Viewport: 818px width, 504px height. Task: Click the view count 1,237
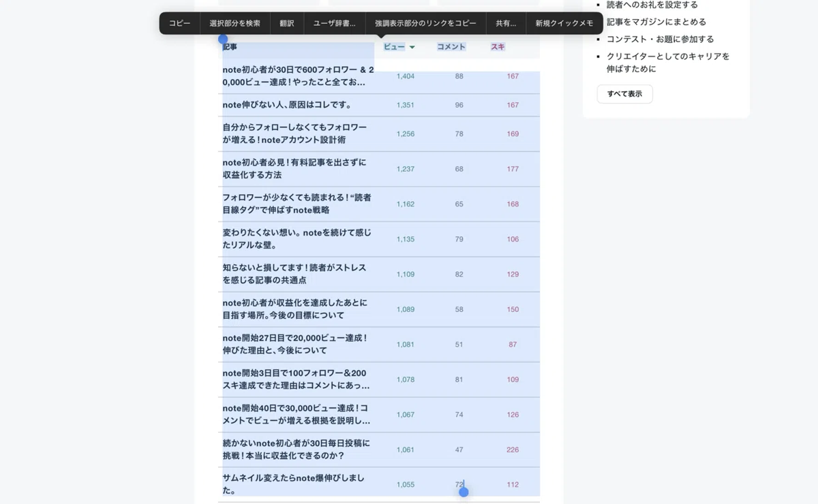pyautogui.click(x=406, y=169)
